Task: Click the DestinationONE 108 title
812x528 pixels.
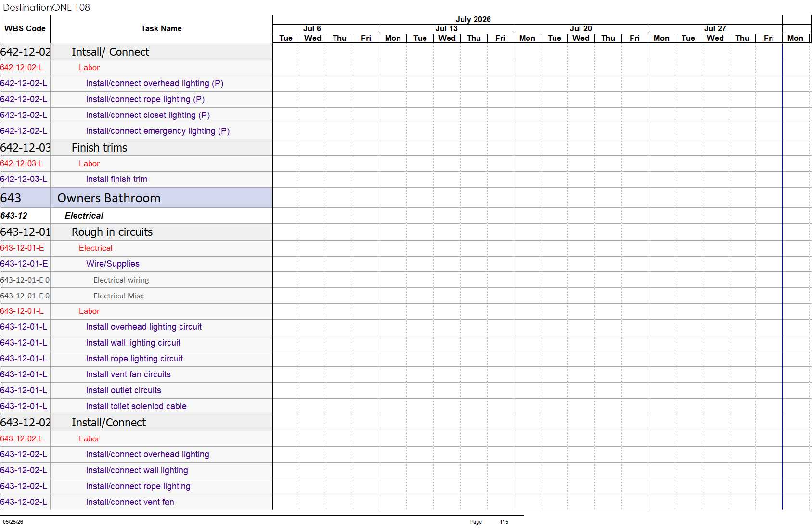Action: click(x=46, y=7)
